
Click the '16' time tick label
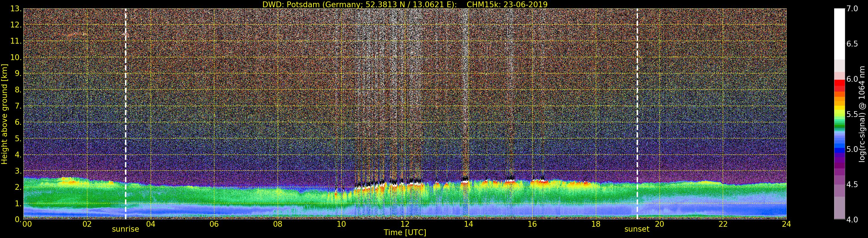(x=532, y=224)
